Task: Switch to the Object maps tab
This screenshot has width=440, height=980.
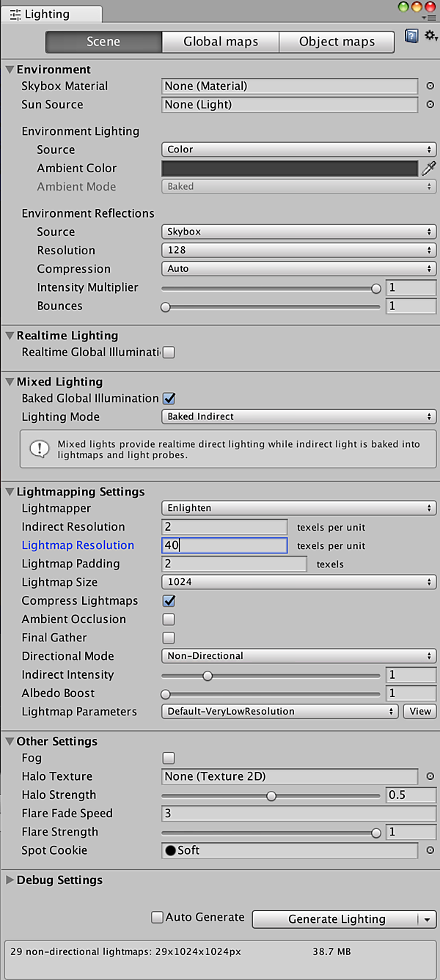Action: tap(337, 42)
